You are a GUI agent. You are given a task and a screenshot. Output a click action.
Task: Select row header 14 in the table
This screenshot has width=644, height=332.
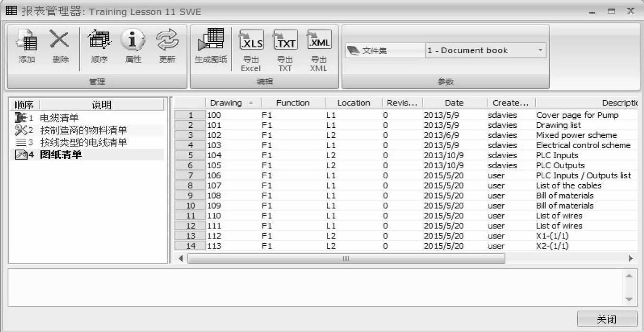click(190, 246)
